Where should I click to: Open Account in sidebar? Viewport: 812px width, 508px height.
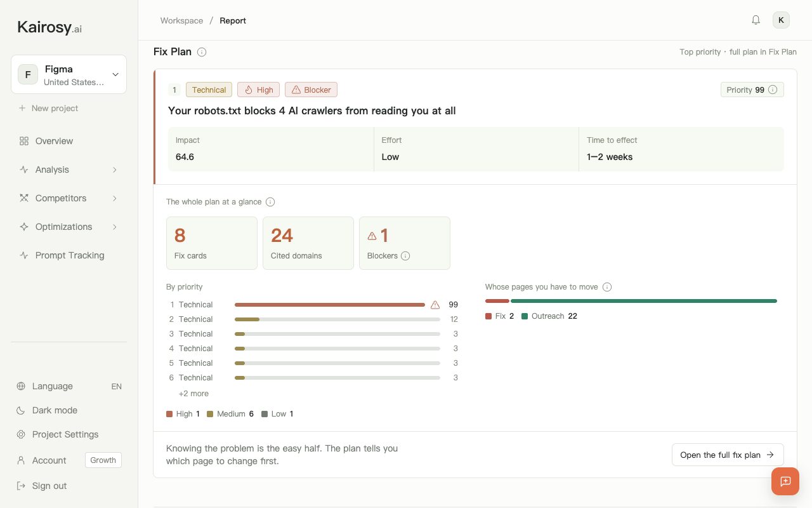[x=49, y=460]
